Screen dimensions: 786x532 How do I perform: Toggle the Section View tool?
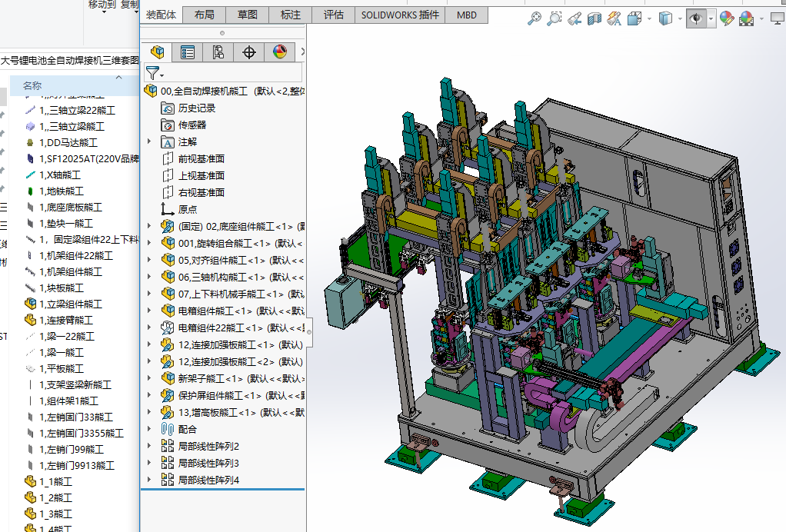point(594,19)
